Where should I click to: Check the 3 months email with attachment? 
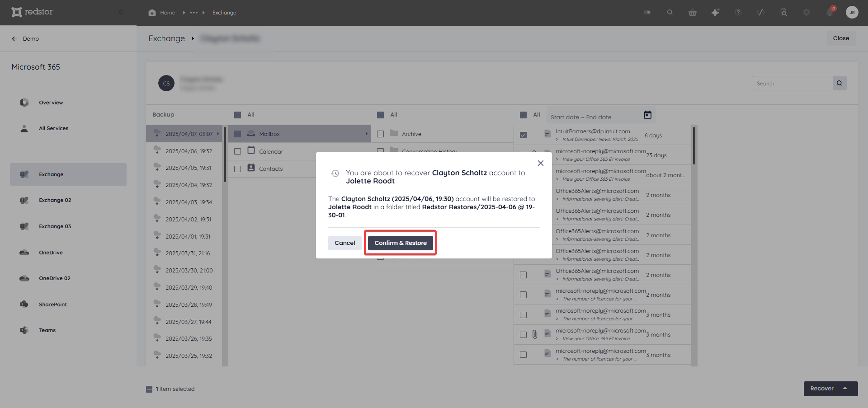(x=523, y=335)
